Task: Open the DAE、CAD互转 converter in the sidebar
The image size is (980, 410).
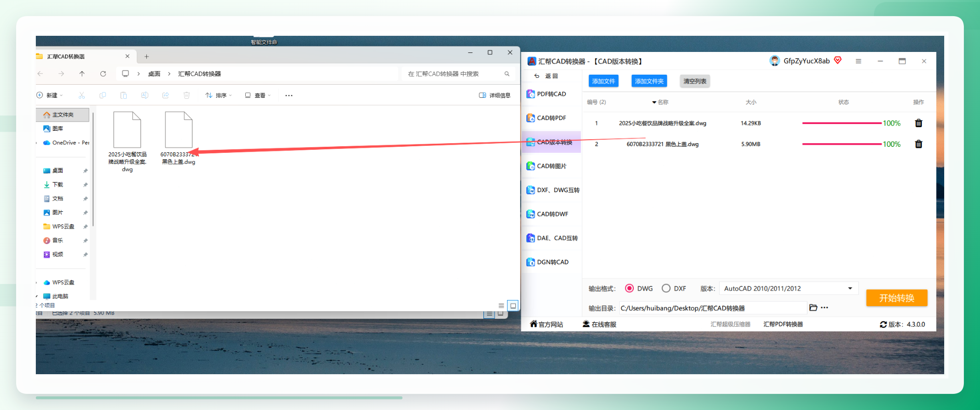Action: [552, 238]
